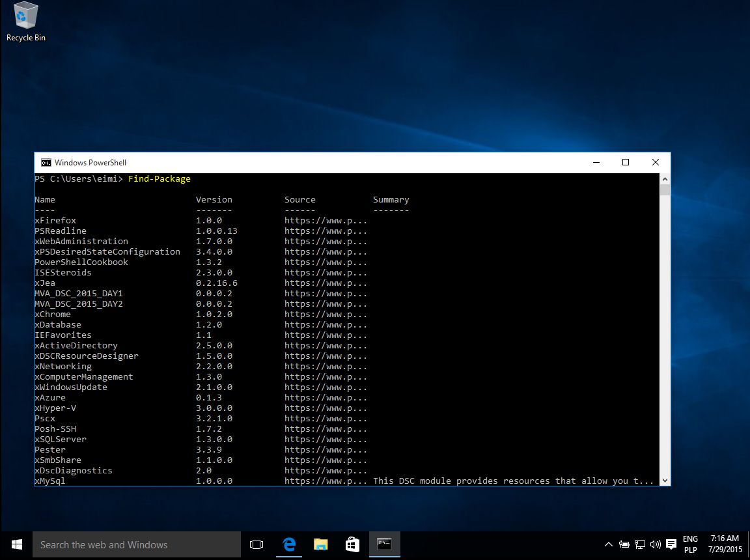Select the PowerShell taskbar button
750x560 pixels.
[384, 544]
